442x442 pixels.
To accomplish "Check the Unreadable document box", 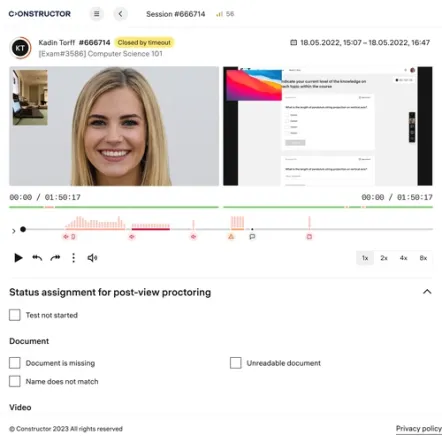I will tap(236, 363).
